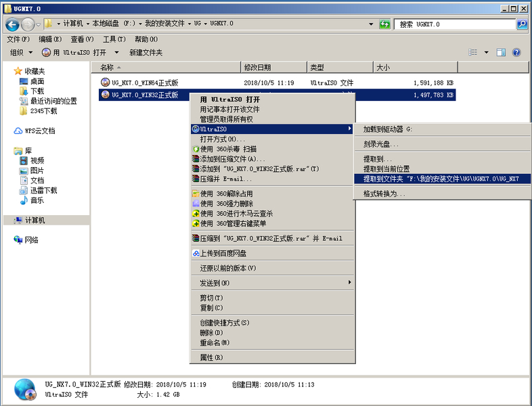Open 图片 library
The height and width of the screenshot is (406, 532).
32,171
